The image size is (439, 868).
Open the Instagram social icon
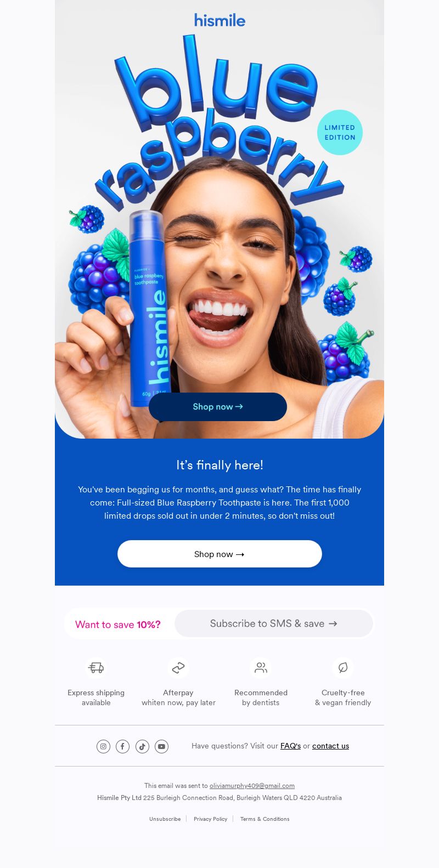point(103,746)
